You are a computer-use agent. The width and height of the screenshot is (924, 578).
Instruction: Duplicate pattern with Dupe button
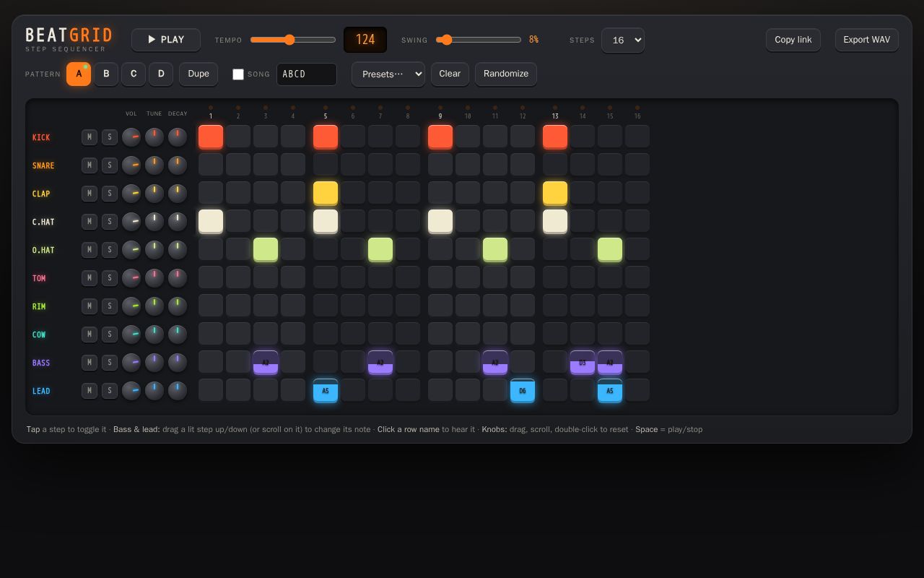click(x=199, y=74)
